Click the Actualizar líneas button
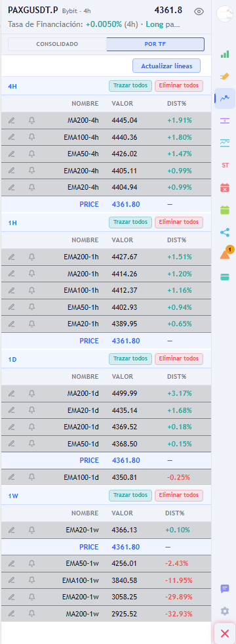 click(x=167, y=66)
